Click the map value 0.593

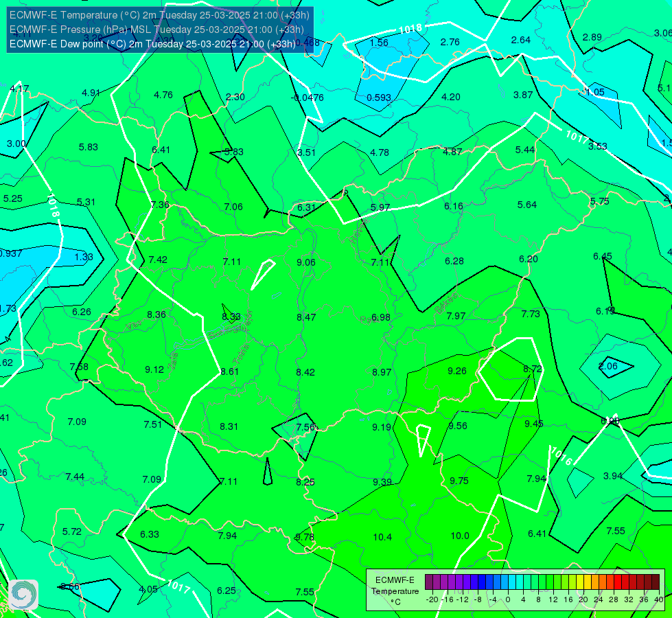(379, 98)
